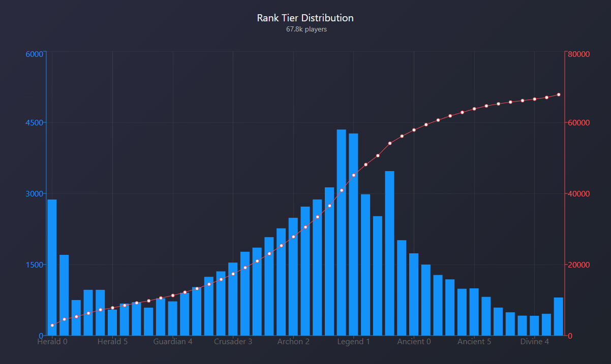Click the blue bar above Divine 4 label

[x=534, y=325]
